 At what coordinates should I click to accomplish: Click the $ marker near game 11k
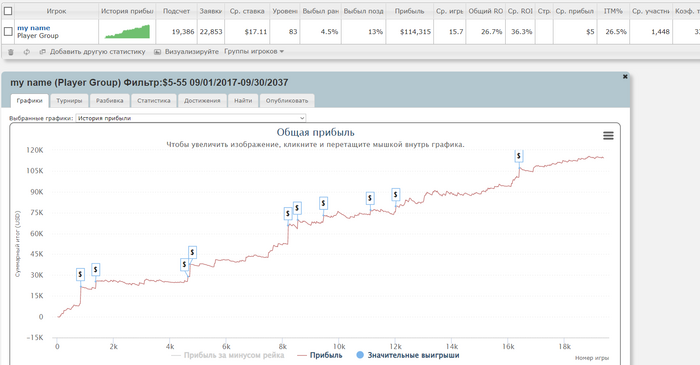[x=370, y=198]
